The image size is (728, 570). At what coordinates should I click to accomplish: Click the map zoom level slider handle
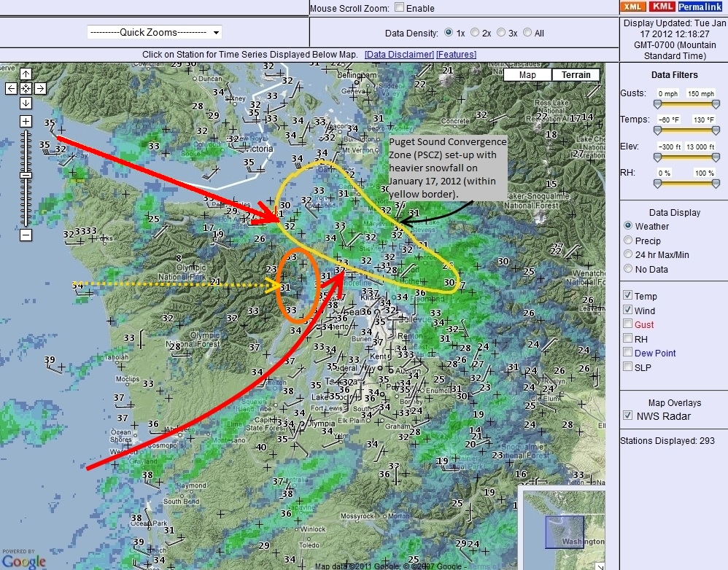(26, 176)
